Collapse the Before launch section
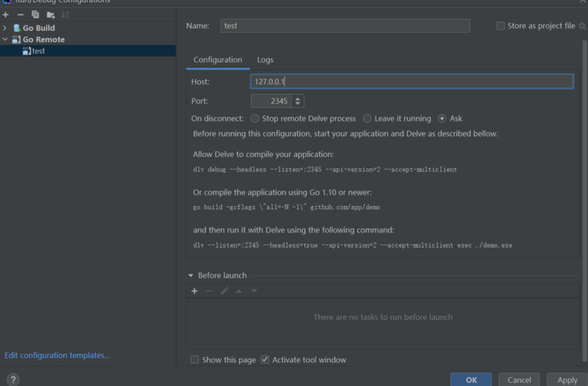 (x=191, y=275)
